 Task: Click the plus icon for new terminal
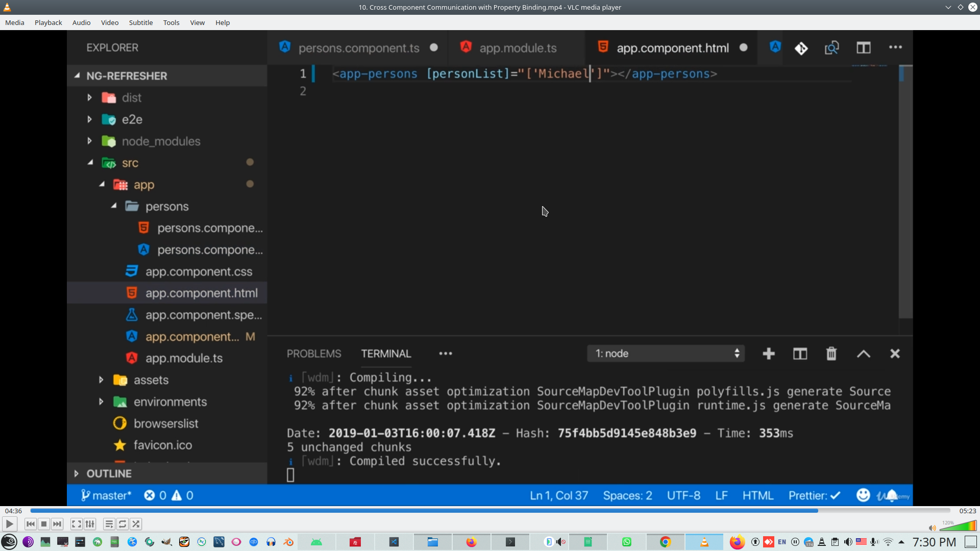coord(769,354)
